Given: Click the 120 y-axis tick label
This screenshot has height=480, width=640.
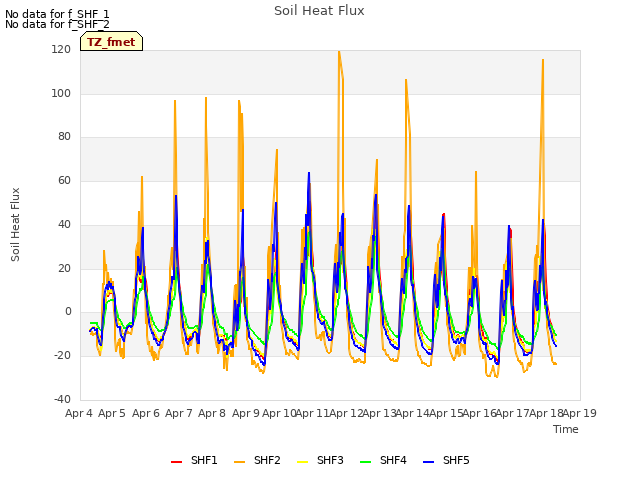Looking at the screenshot, I should click(61, 49).
